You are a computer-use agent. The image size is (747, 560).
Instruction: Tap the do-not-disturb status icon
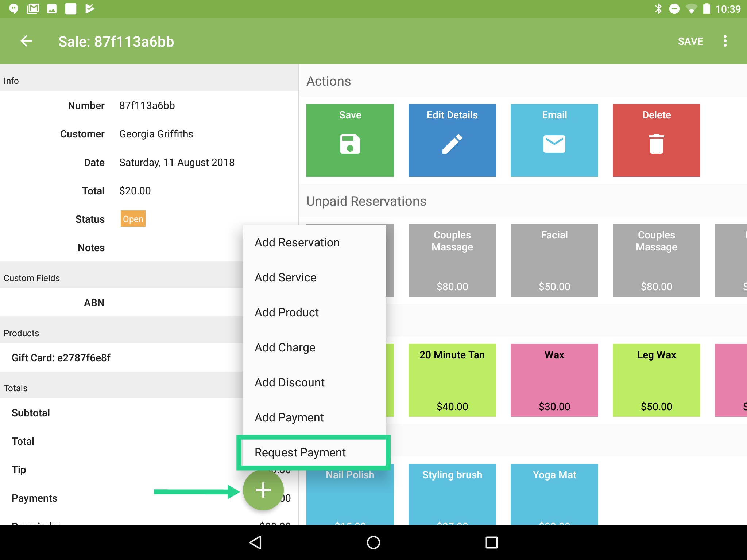[674, 9]
